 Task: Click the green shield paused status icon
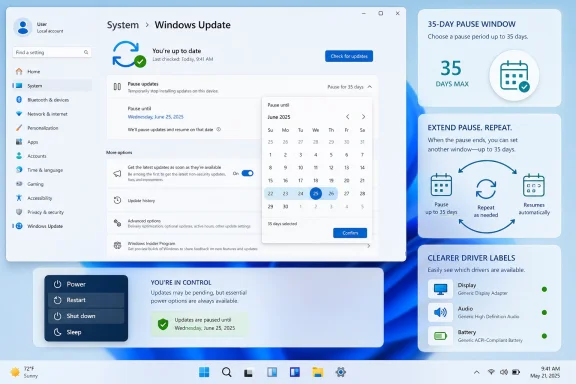point(163,324)
